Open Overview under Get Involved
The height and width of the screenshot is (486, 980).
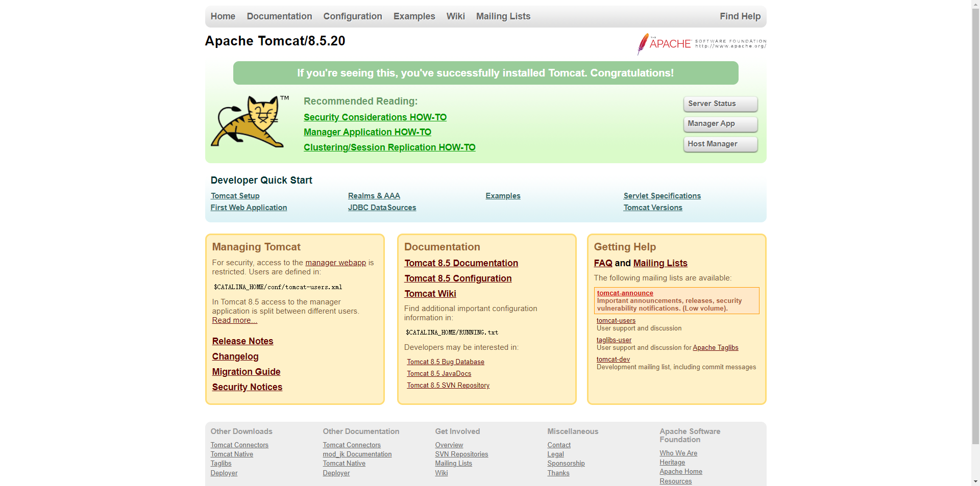point(449,445)
